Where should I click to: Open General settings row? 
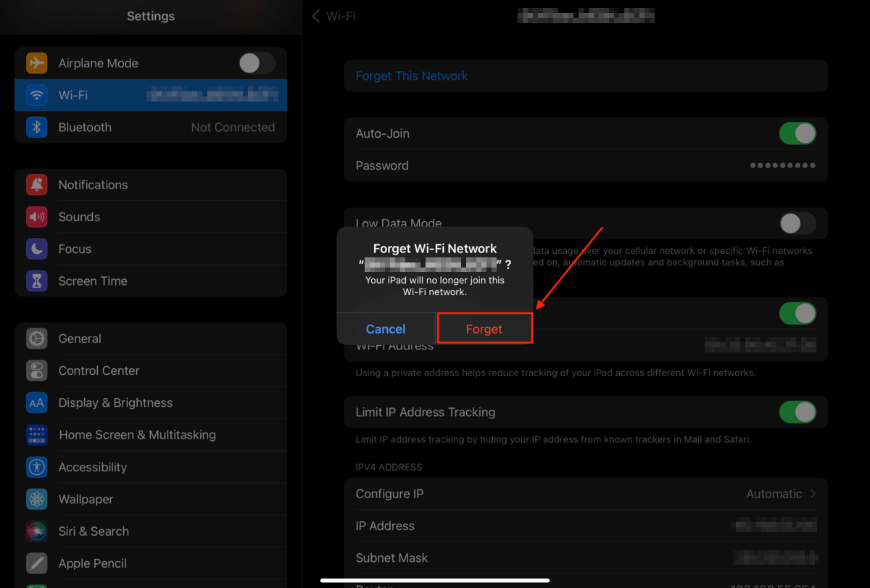[151, 339]
